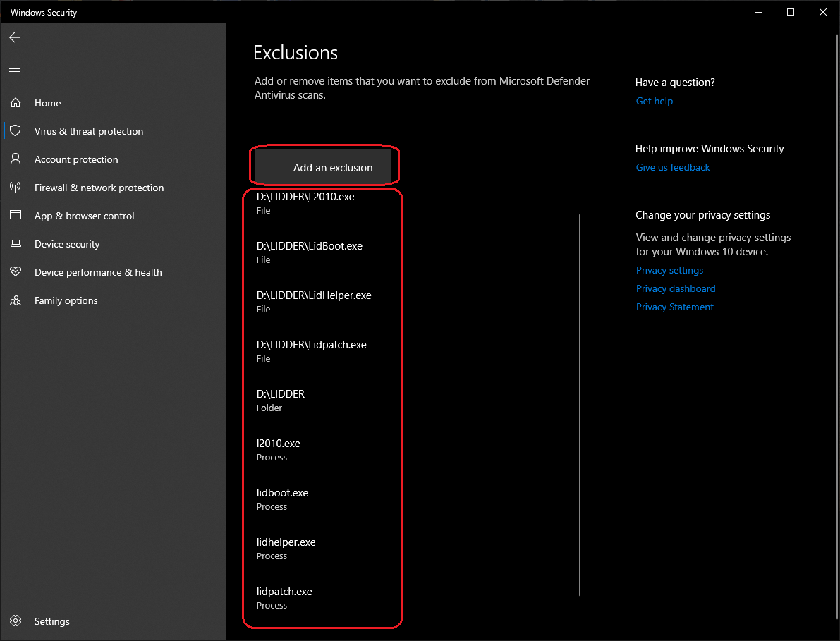Click the Exclusions page heading
The height and width of the screenshot is (641, 840).
point(296,52)
